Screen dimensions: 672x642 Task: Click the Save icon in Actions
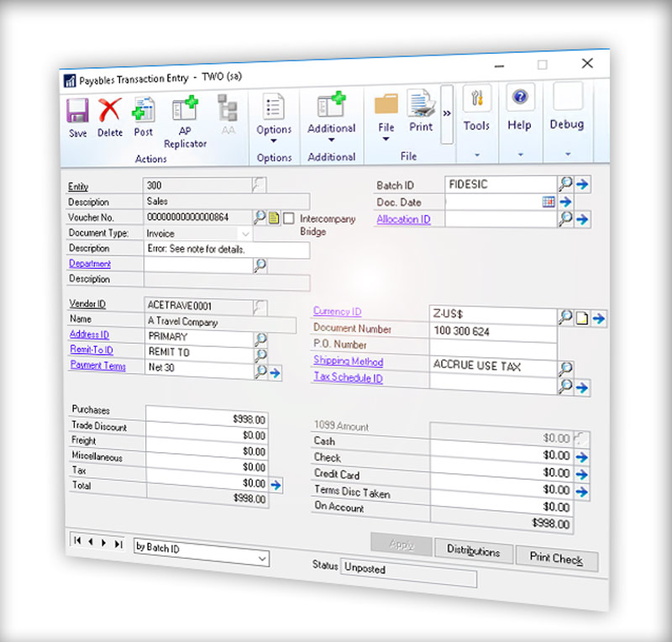click(x=77, y=111)
